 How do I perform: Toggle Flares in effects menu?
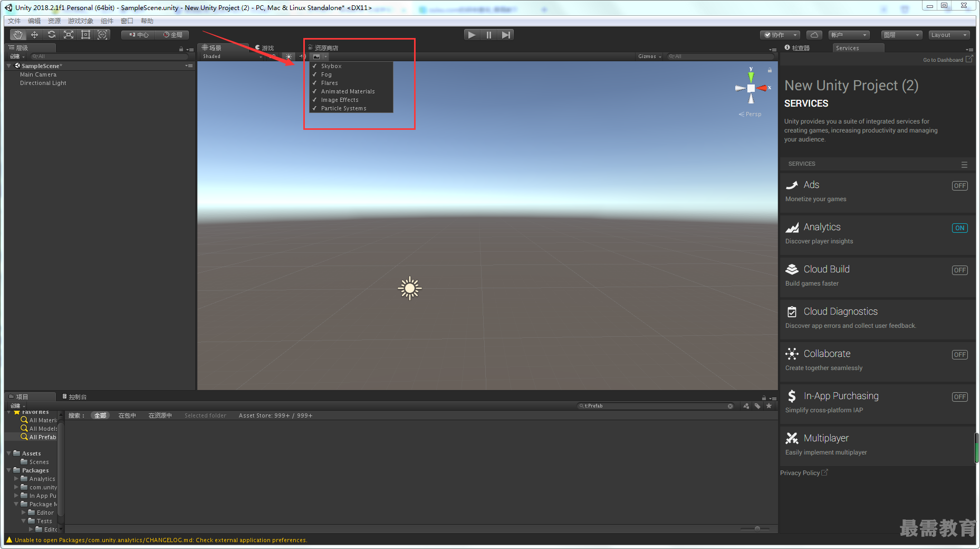coord(351,83)
